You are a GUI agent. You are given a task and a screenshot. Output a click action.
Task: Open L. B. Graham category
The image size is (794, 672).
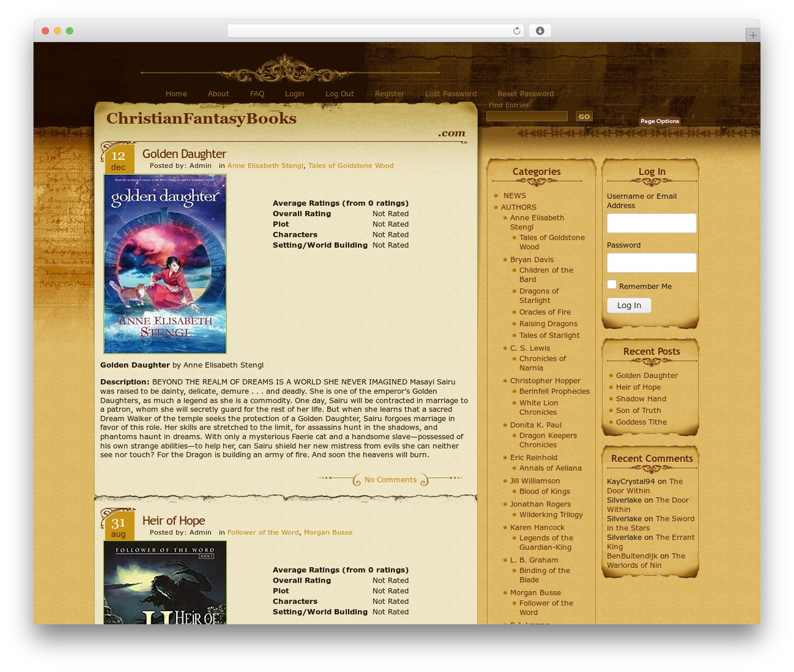point(534,560)
